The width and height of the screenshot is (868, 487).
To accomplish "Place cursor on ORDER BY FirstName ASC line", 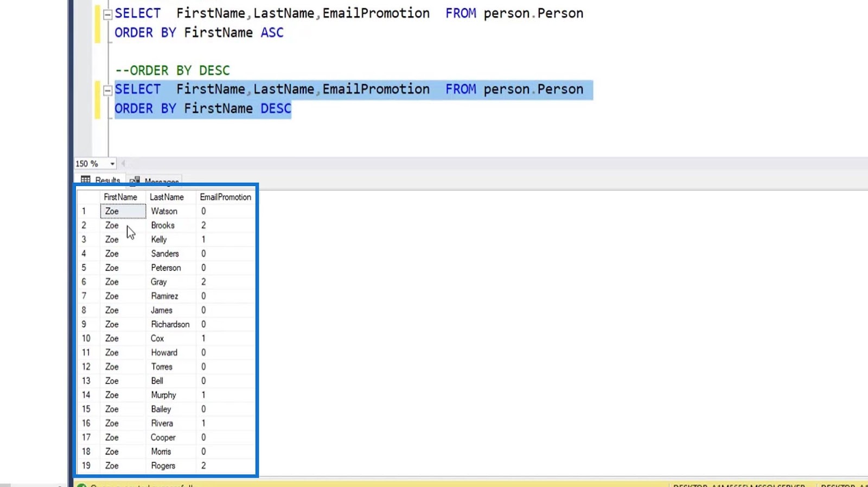I will 199,33.
